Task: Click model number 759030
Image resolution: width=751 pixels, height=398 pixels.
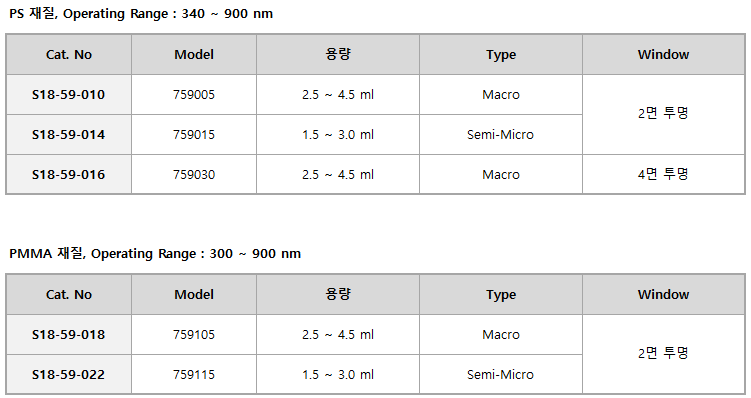Action: coord(194,174)
